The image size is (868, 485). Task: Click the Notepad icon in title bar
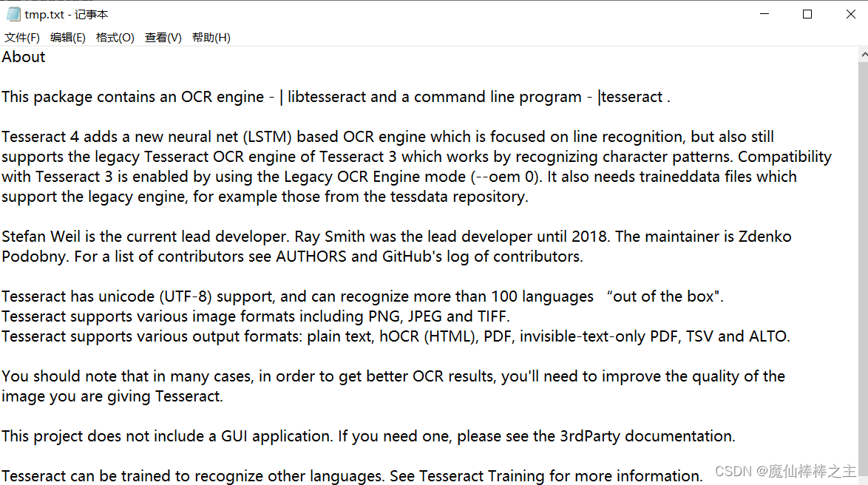pos(13,14)
